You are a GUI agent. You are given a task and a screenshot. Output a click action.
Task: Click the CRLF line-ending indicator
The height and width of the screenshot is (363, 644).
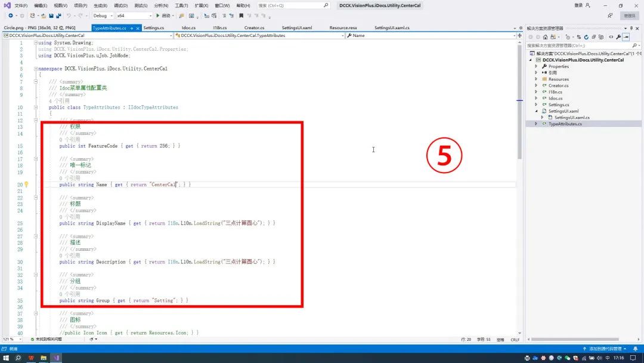[x=515, y=340]
